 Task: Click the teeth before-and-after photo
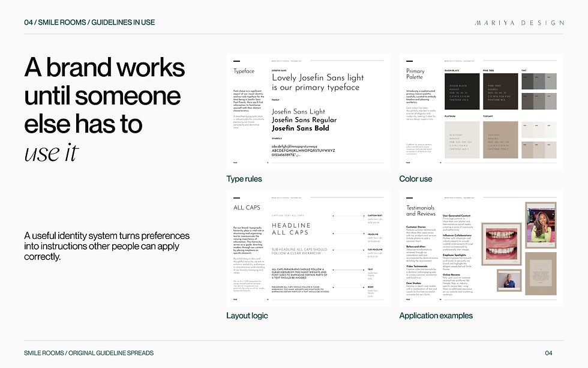click(x=502, y=244)
